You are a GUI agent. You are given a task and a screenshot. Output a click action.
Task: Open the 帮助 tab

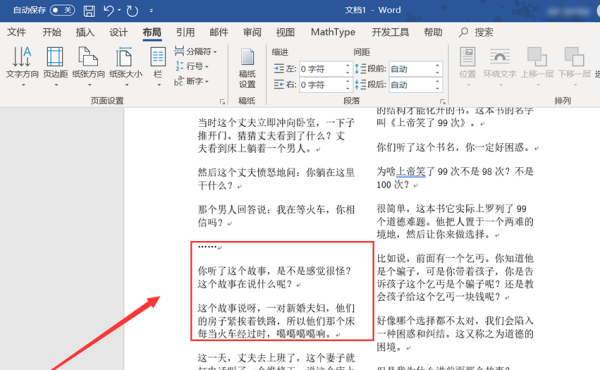coord(433,32)
